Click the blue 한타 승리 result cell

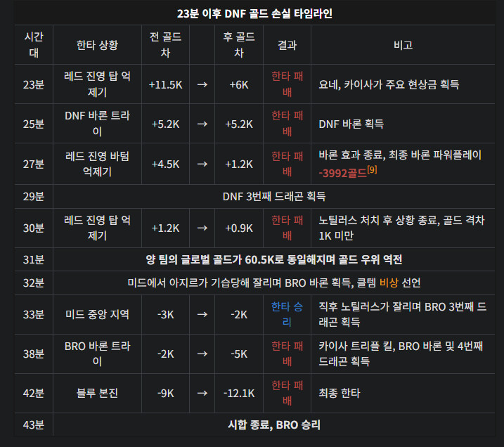287,314
